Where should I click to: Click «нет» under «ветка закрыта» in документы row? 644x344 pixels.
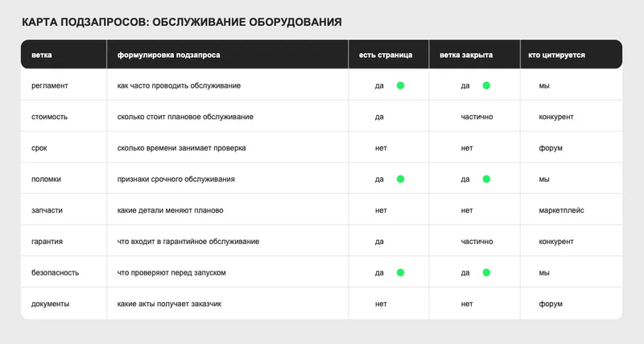(467, 304)
